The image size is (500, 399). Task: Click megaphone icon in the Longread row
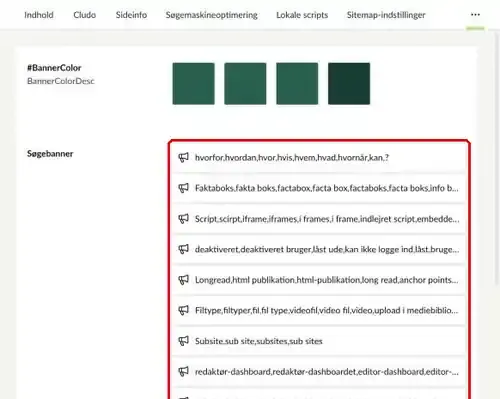(183, 280)
